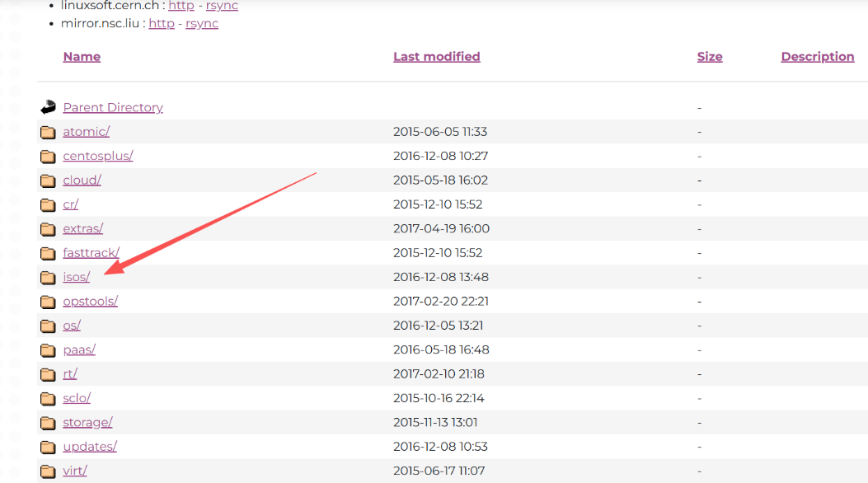This screenshot has width=868, height=483.
Task: Select the date 2016-12-05 13:21 for os/
Action: [x=439, y=326]
